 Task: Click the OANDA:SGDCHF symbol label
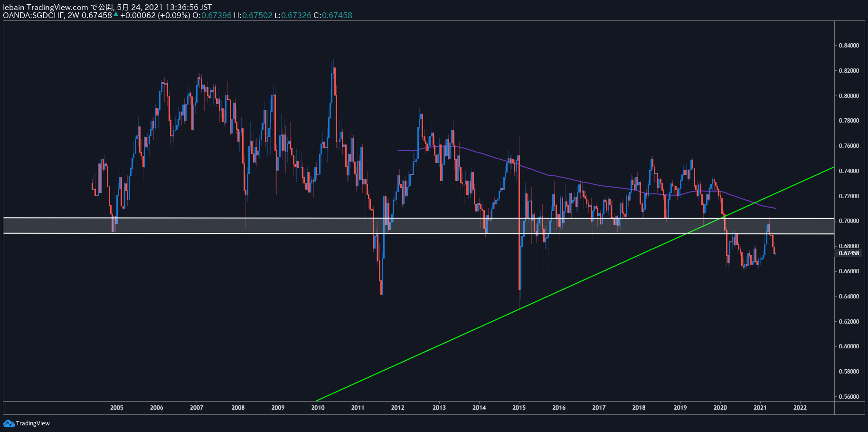coord(33,15)
